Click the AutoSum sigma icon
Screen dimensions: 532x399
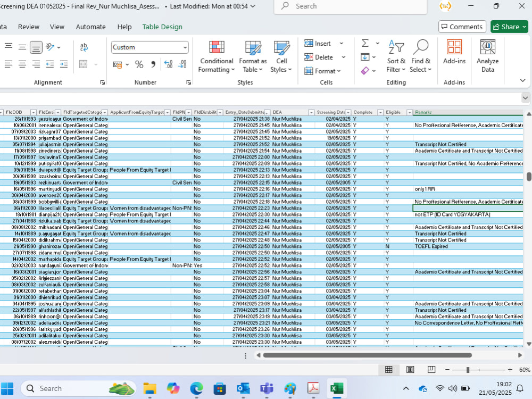(365, 43)
